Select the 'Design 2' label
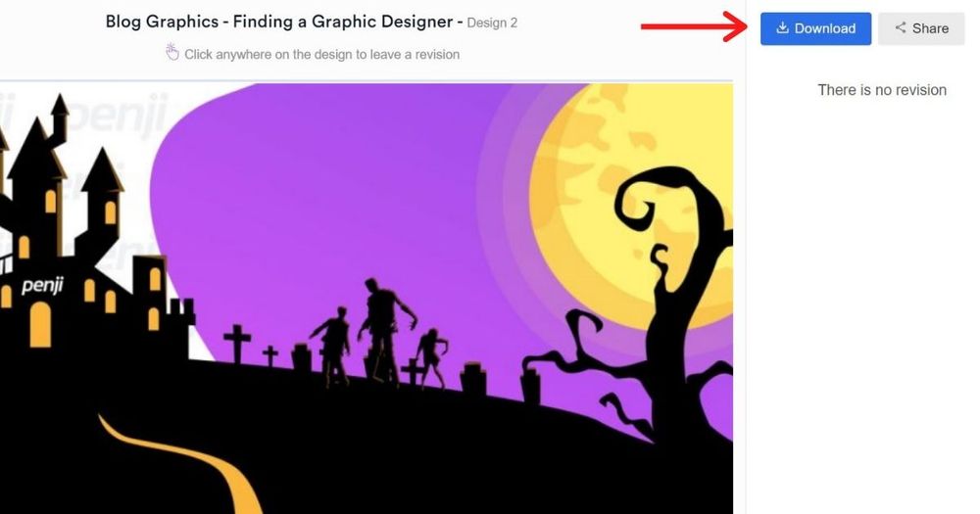Screen dimensions: 980x514 pyautogui.click(x=492, y=23)
